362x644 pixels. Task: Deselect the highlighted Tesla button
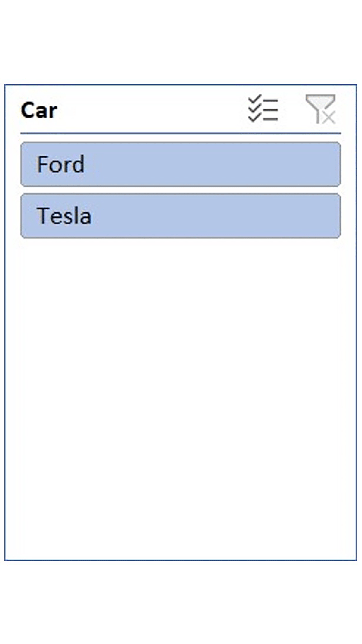180,216
